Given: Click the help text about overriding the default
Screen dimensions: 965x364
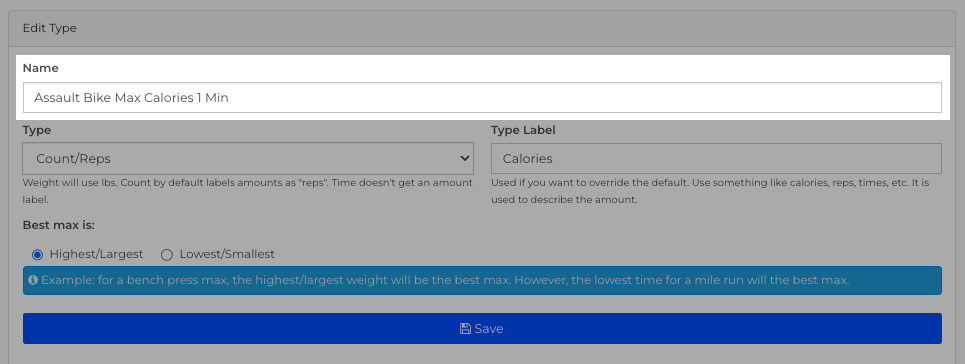Looking at the screenshot, I should coord(710,192).
